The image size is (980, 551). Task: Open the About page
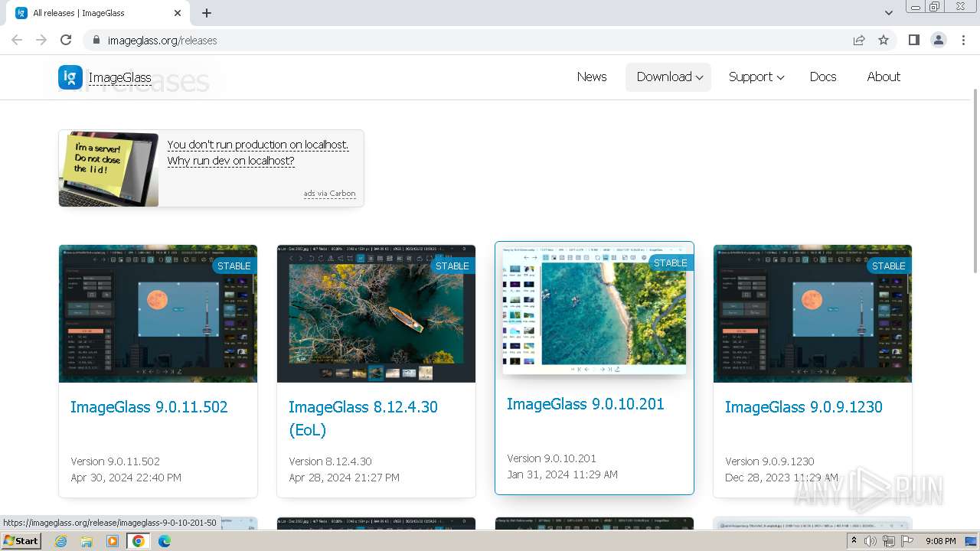(x=884, y=77)
